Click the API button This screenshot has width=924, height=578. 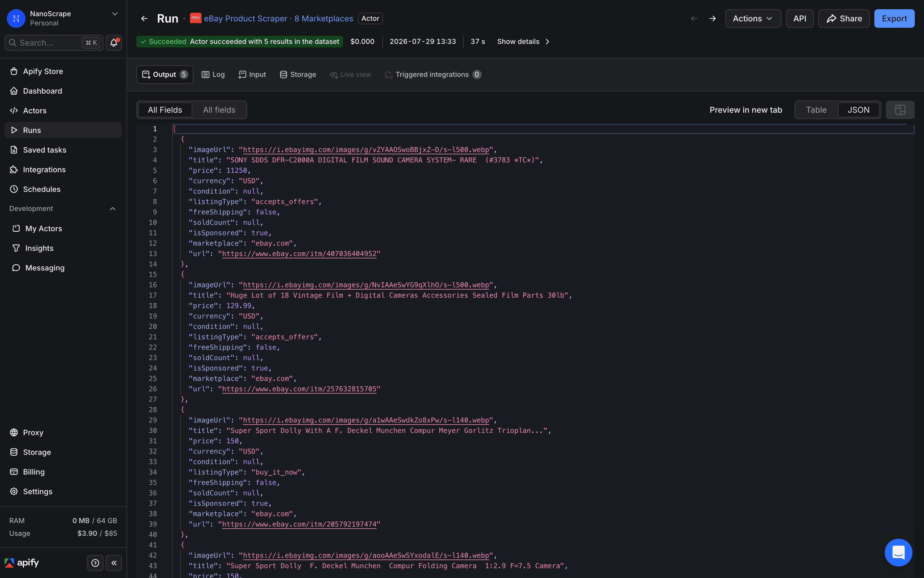pyautogui.click(x=800, y=18)
